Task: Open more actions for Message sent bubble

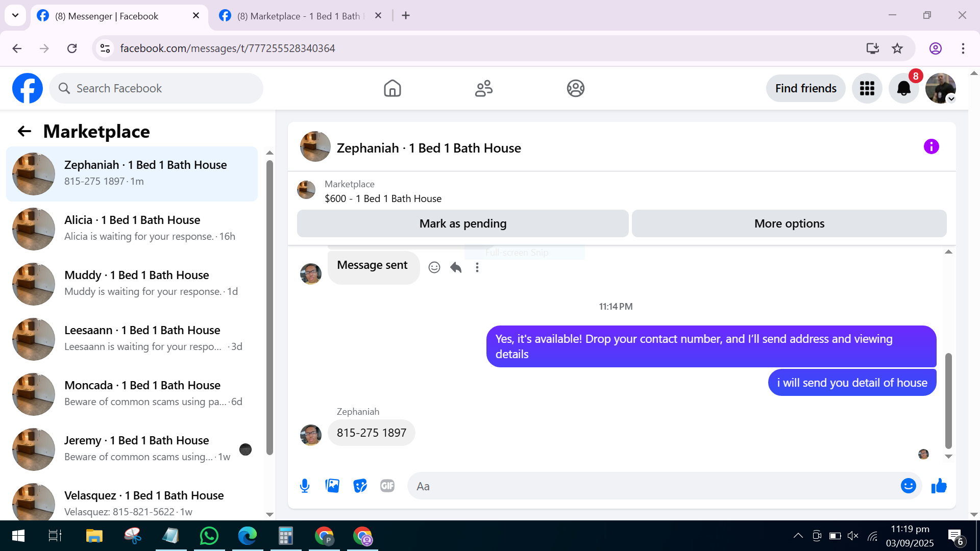Action: [x=477, y=267]
